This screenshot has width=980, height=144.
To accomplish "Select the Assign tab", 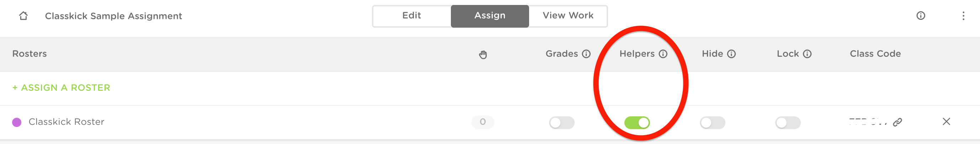I will point(490,16).
